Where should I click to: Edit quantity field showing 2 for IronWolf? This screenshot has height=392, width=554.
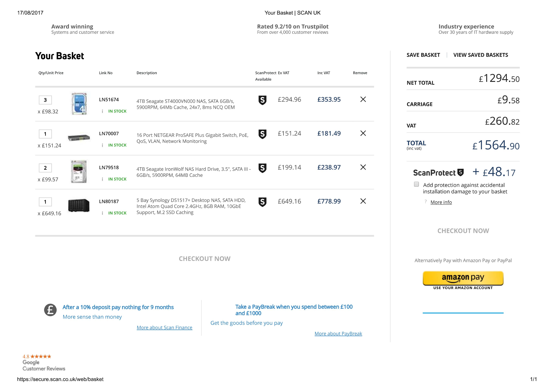pos(45,168)
